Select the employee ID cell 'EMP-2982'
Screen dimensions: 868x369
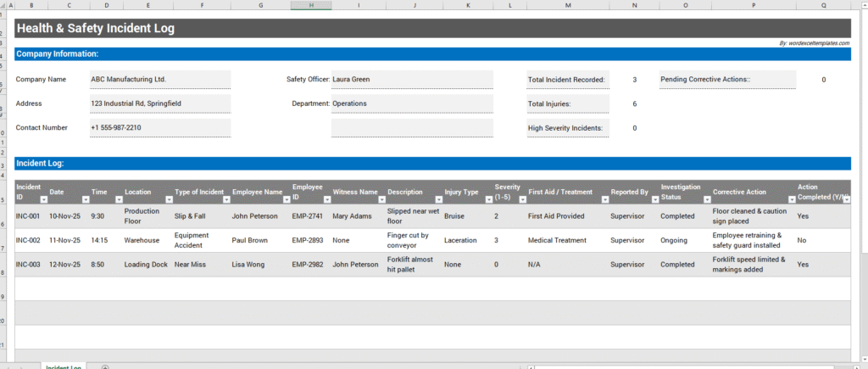(311, 265)
